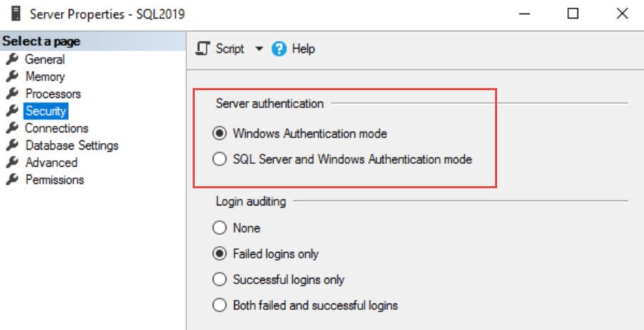The height and width of the screenshot is (330, 644).
Task: Click the Help text button
Action: click(x=303, y=49)
